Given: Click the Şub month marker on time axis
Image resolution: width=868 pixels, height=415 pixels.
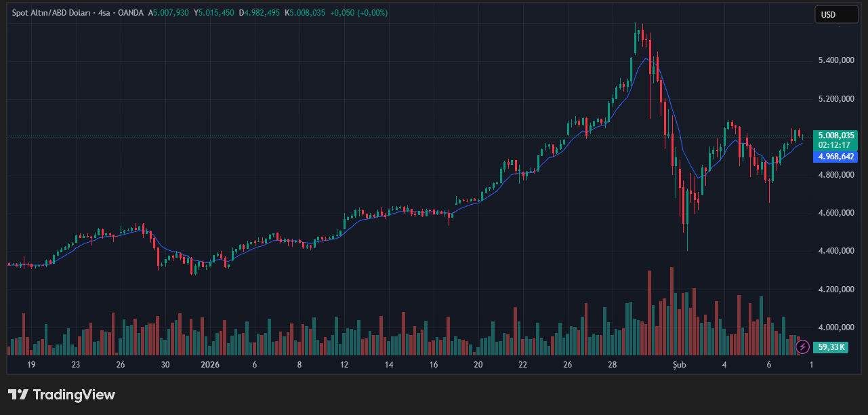Looking at the screenshot, I should [x=679, y=364].
